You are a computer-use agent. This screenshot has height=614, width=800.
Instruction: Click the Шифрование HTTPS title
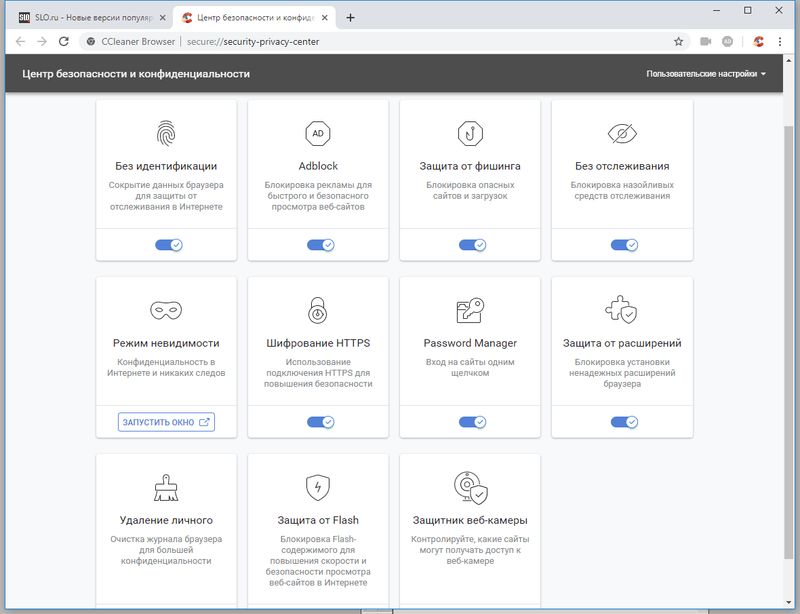pyautogui.click(x=318, y=343)
